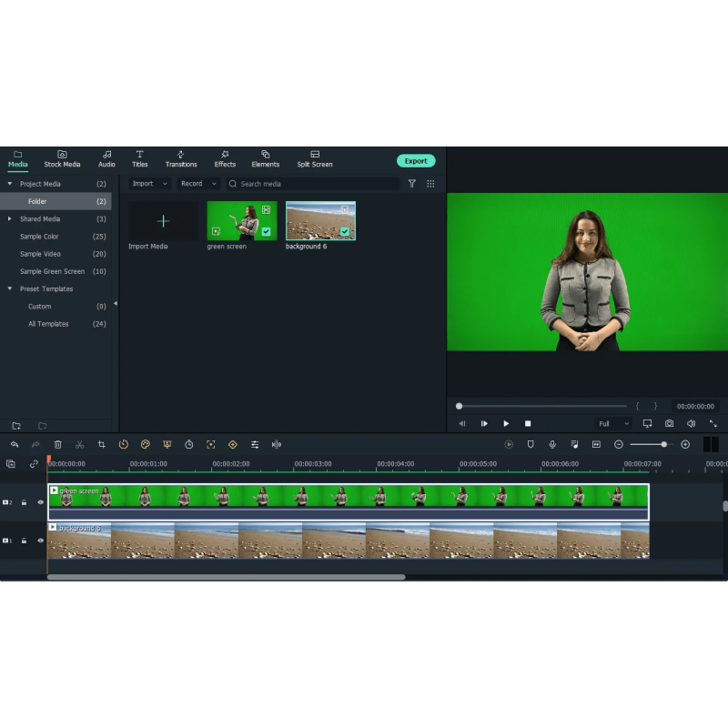This screenshot has width=728, height=728.
Task: Select Sample Green Screen in sidebar
Action: click(x=52, y=271)
